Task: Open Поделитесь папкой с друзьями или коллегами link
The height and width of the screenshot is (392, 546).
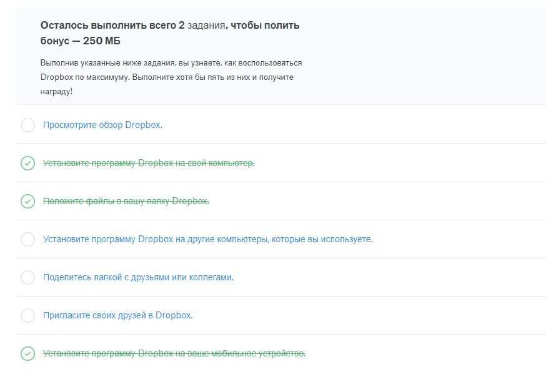Action: [x=138, y=277]
